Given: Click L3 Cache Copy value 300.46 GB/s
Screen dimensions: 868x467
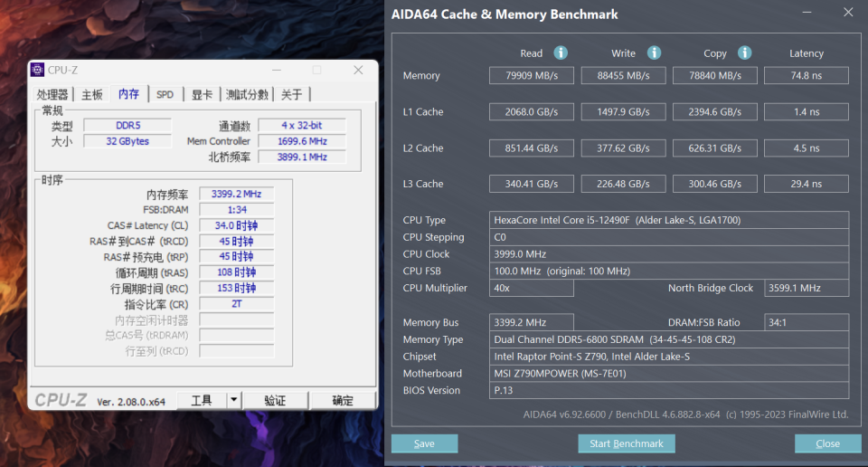Looking at the screenshot, I should (x=714, y=184).
